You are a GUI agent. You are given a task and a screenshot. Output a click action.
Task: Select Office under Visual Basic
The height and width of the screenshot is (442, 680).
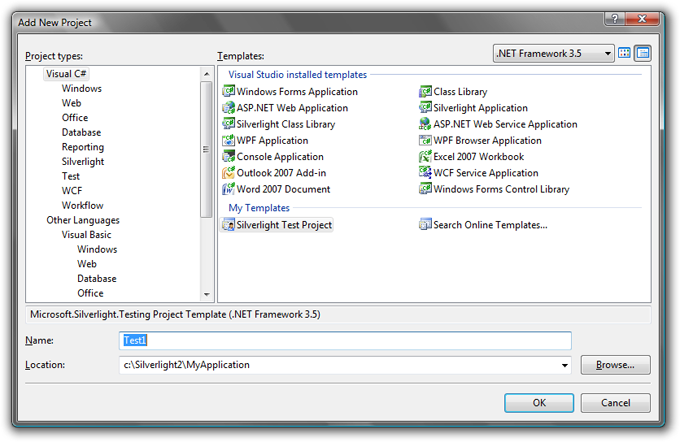(x=90, y=293)
